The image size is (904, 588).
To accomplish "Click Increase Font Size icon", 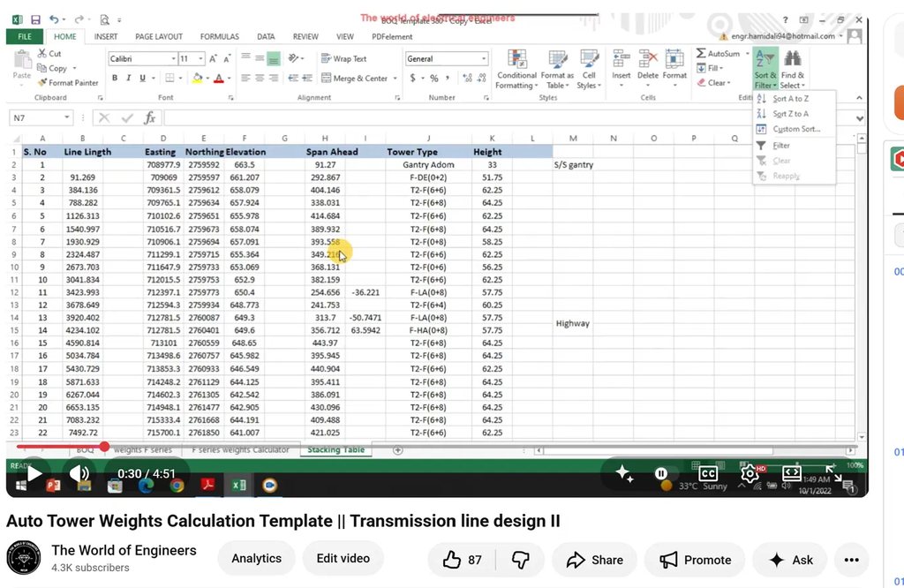I will click(214, 58).
